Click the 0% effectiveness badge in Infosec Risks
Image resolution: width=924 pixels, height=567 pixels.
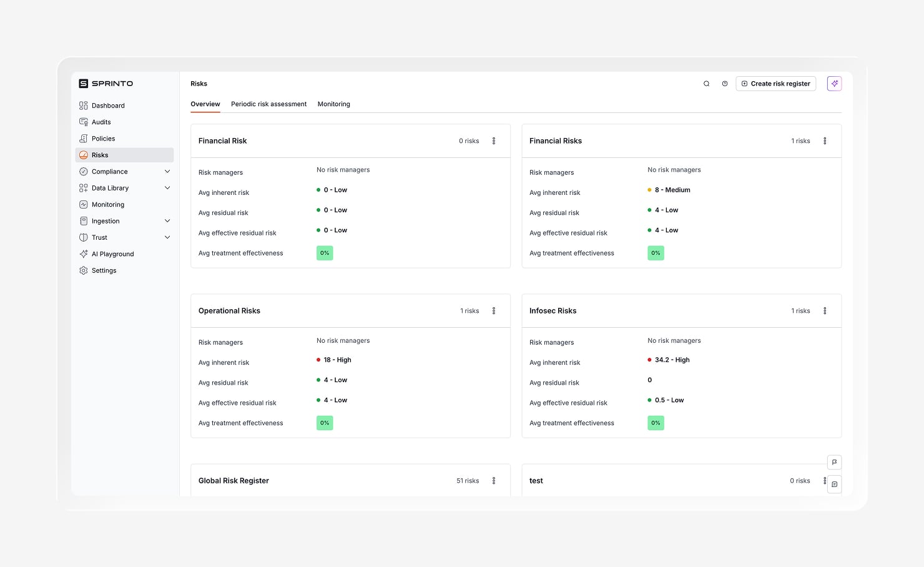coord(656,423)
